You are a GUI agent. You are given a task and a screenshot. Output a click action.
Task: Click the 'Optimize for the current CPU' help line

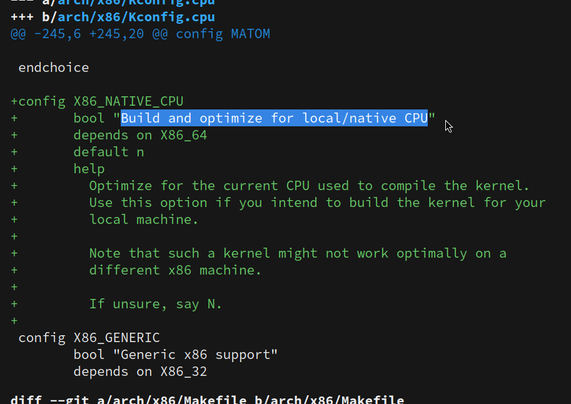(x=309, y=186)
